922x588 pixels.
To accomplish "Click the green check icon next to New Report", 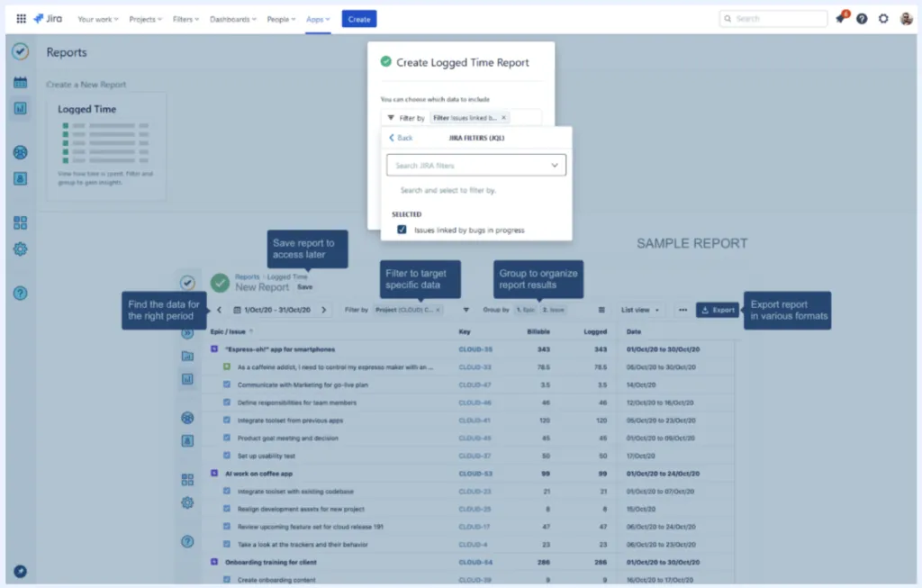I will [x=221, y=283].
